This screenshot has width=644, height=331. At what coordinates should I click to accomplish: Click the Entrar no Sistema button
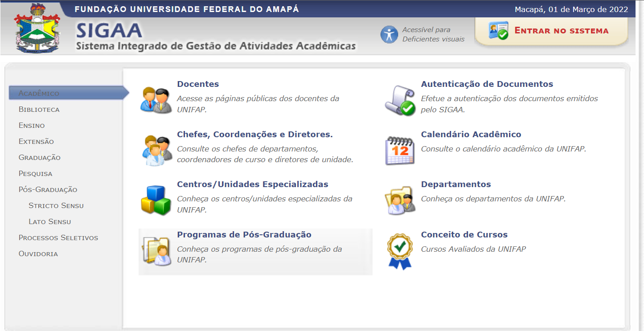pyautogui.click(x=551, y=31)
